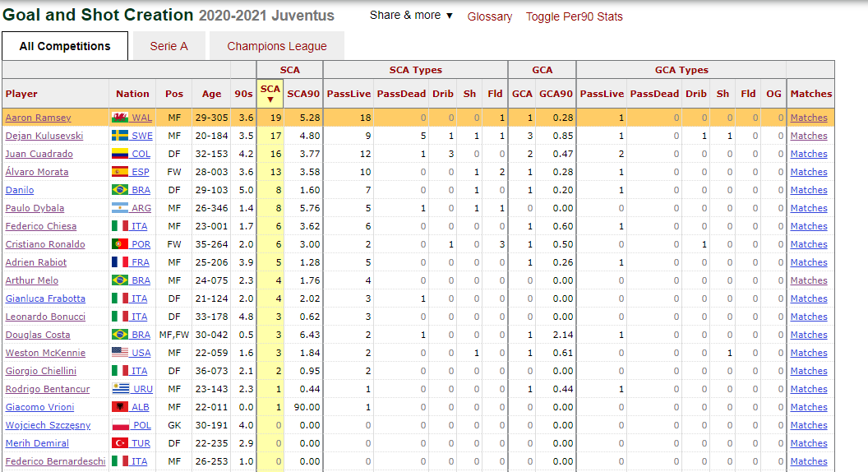The height and width of the screenshot is (472, 868).
Task: Click France flag icon beside FRA
Action: [x=120, y=262]
